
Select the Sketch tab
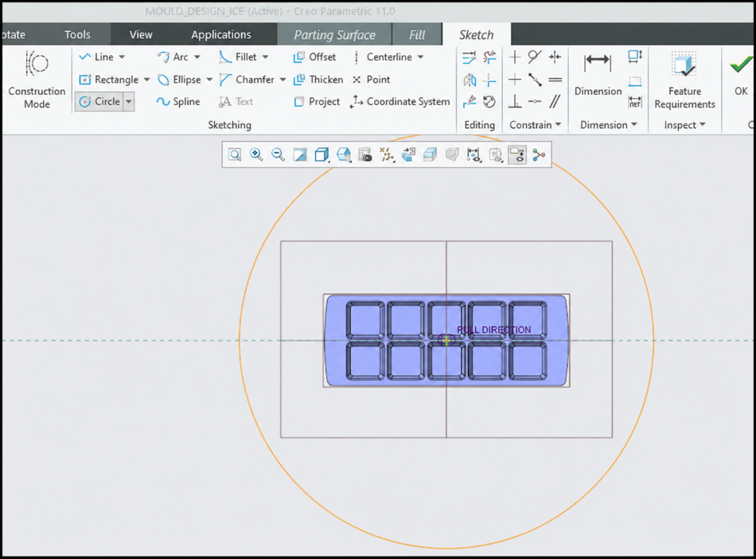[x=476, y=35]
